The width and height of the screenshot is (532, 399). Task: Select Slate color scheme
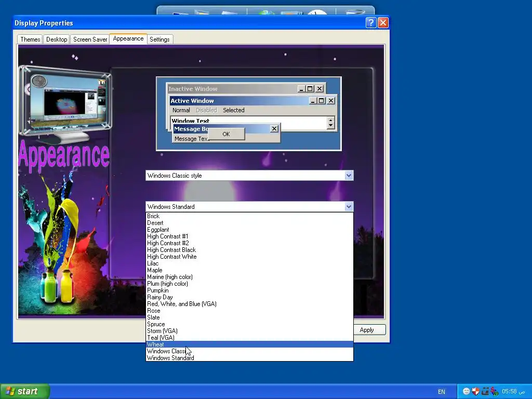pos(249,317)
